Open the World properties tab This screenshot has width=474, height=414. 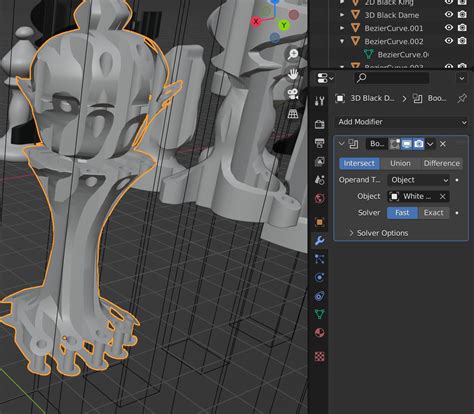pyautogui.click(x=319, y=198)
